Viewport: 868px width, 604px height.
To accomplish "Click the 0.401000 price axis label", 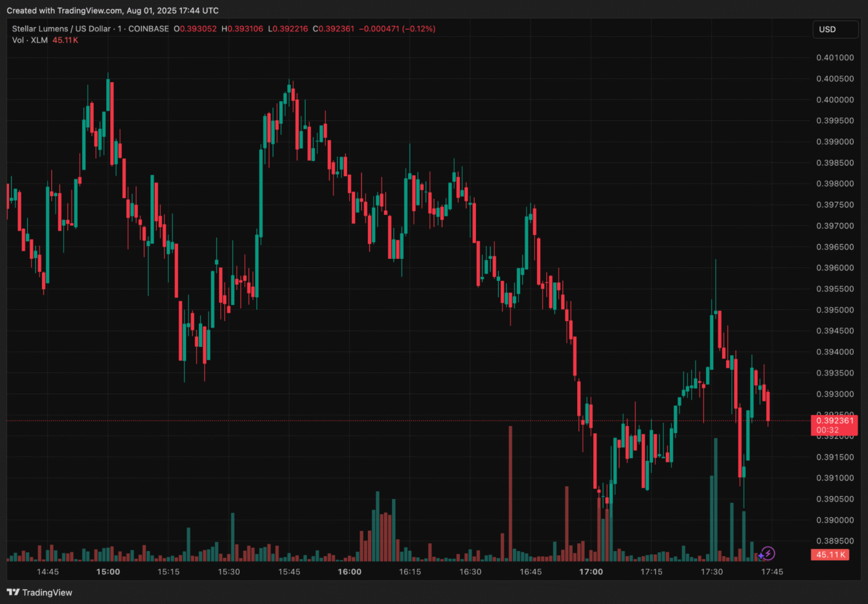I will tap(835, 58).
